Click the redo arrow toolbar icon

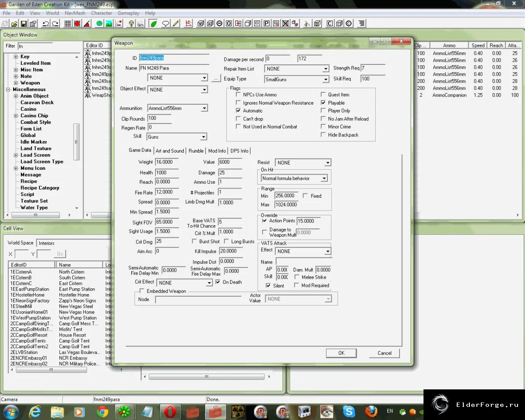pos(56,24)
